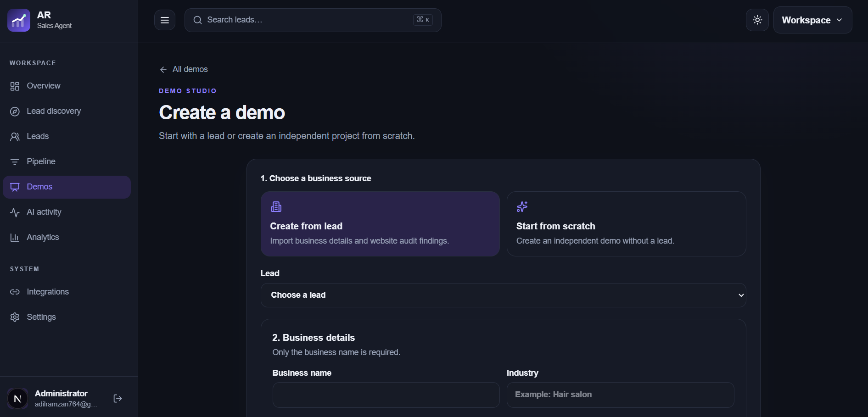The height and width of the screenshot is (417, 868).
Task: Click the document icon on Create from lead
Action: (x=276, y=207)
